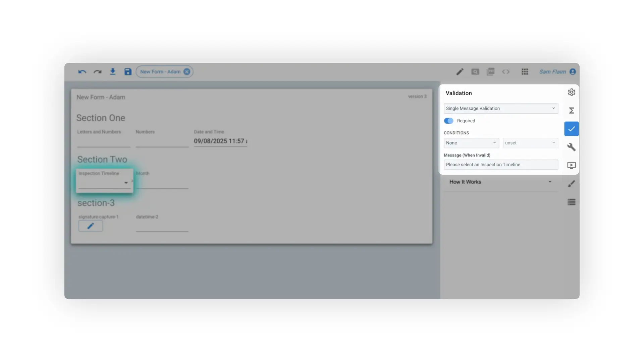This screenshot has width=644, height=362.
Task: Expand the None conditions dropdown
Action: pos(471,143)
